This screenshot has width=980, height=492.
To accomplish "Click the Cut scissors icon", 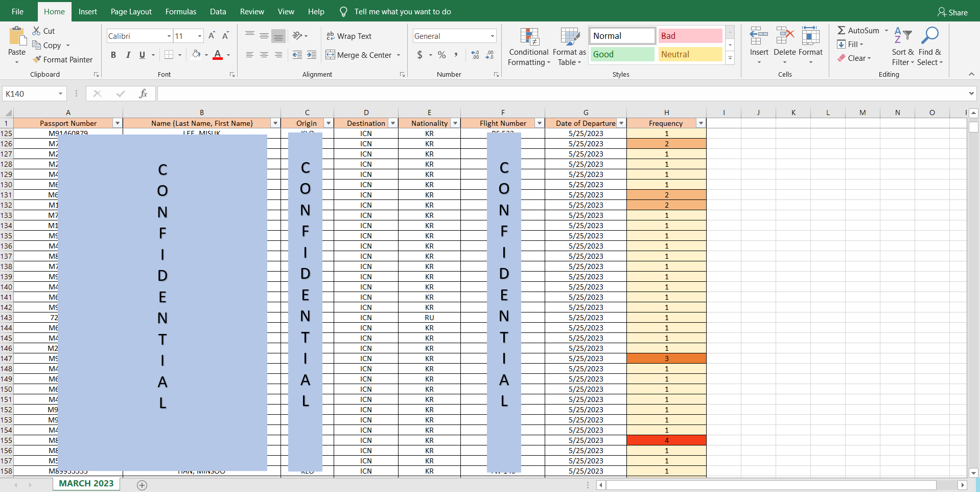I will [x=37, y=31].
